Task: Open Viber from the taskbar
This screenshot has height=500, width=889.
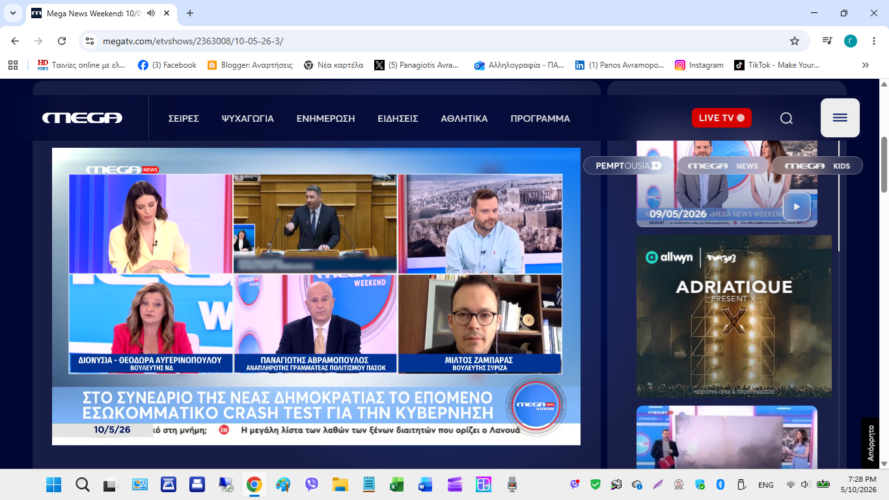Action: click(x=311, y=485)
